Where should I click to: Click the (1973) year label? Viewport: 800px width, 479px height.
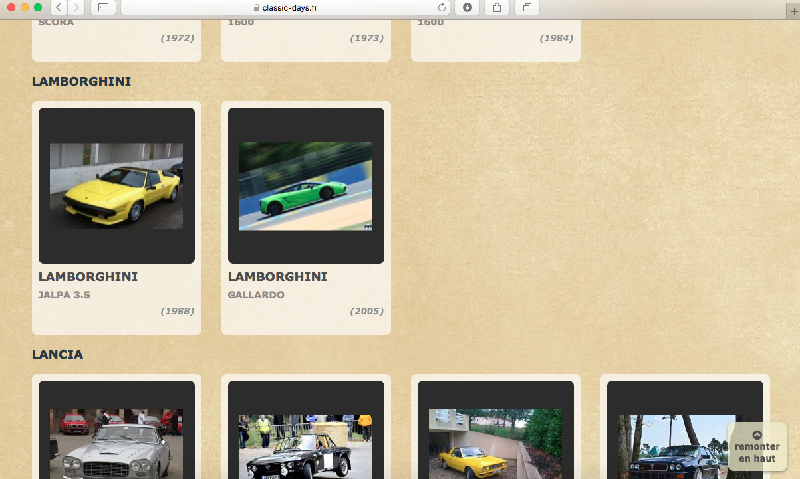367,38
